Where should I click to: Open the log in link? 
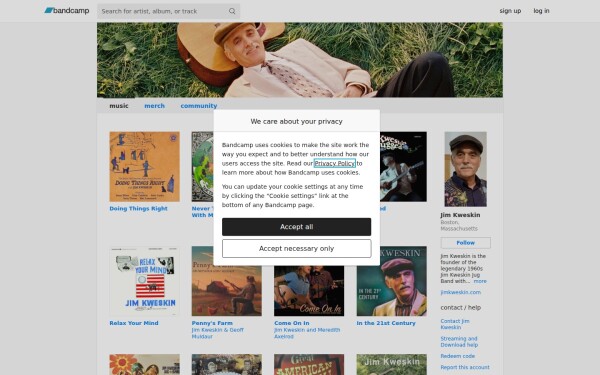(x=541, y=11)
